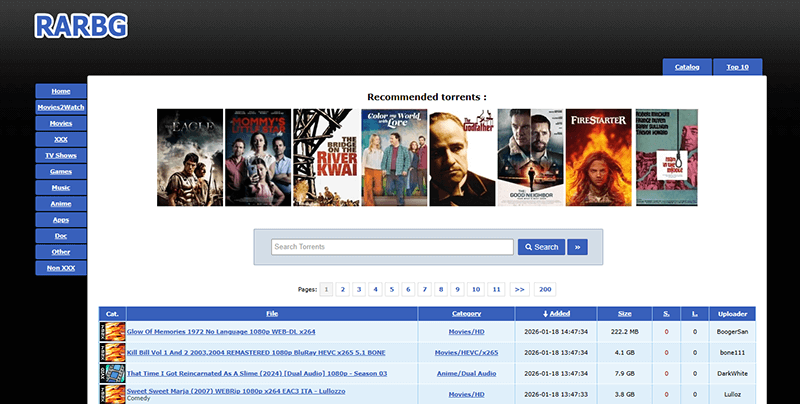Open The Eagle poster thumbnail
Screen dimensions: 800x404
(190, 157)
